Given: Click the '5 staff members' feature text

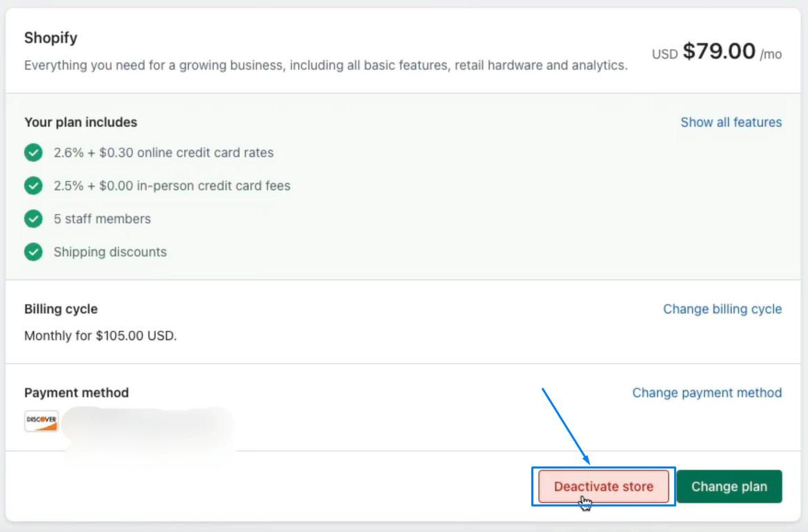Looking at the screenshot, I should (102, 219).
